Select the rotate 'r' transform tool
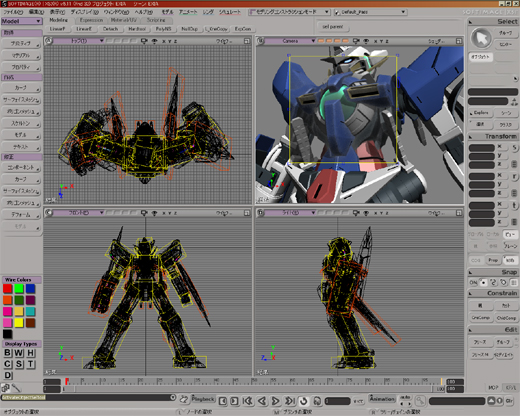The width and height of the screenshot is (520, 416). 514,177
